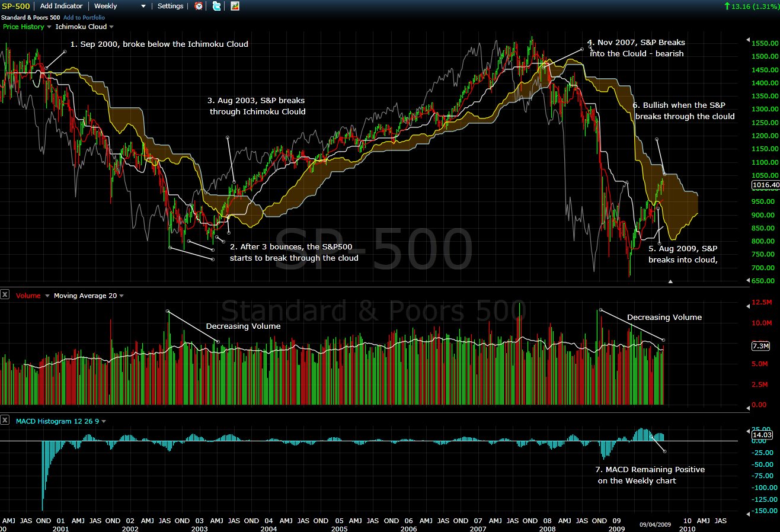Click the -150.00 MACD axis label

point(764,511)
